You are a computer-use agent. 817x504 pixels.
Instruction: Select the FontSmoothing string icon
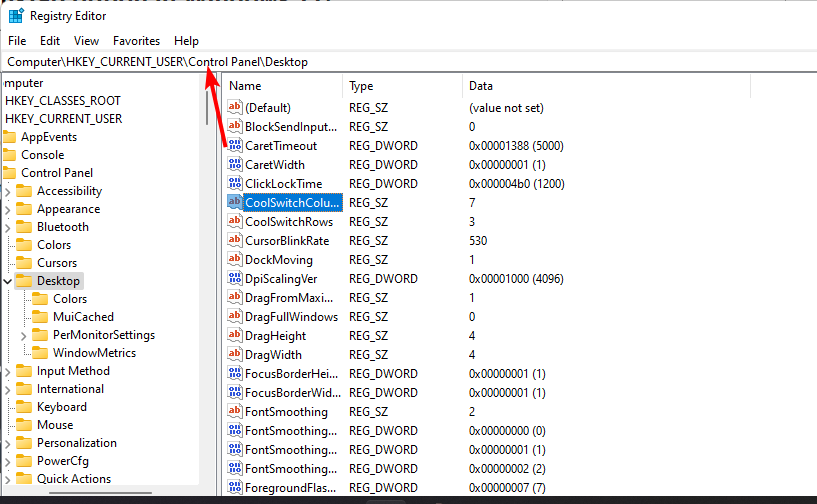pyautogui.click(x=235, y=412)
